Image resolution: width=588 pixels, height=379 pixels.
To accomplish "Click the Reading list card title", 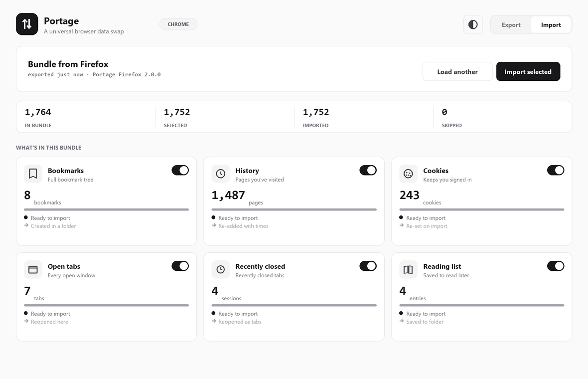I will (442, 266).
